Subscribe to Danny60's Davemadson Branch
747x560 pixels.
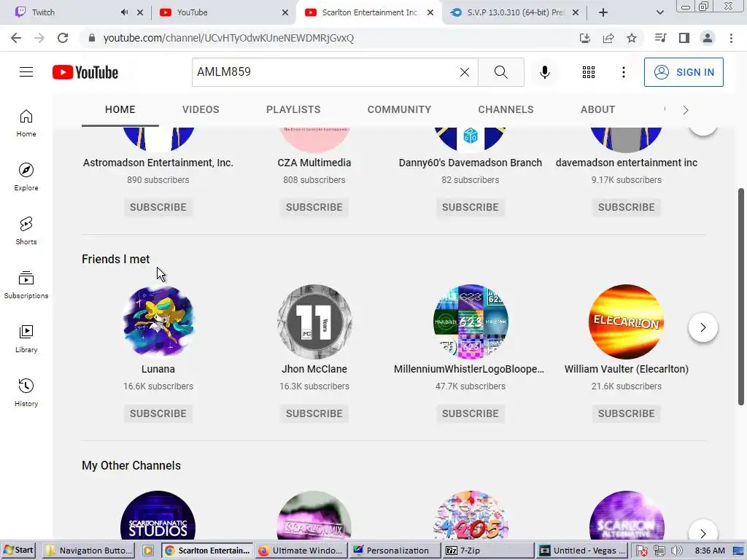[x=471, y=207]
